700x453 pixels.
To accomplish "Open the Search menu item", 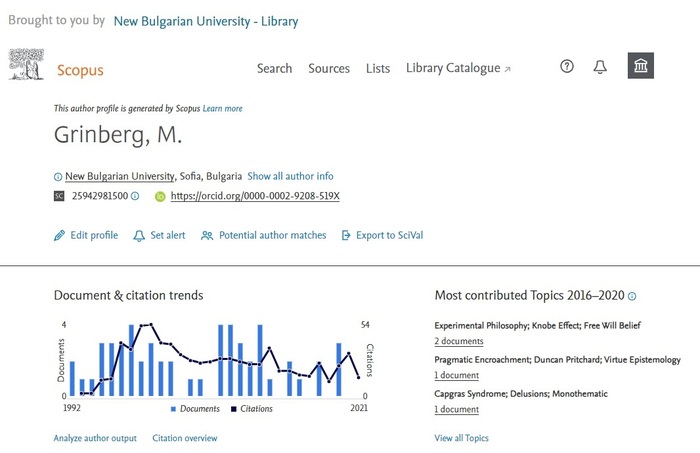I will click(x=274, y=68).
